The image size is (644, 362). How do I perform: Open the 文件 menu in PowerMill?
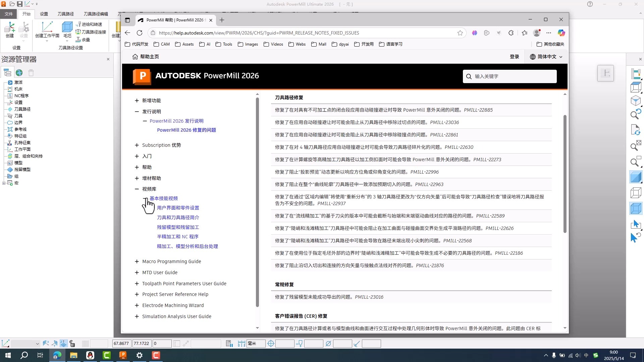click(x=9, y=14)
